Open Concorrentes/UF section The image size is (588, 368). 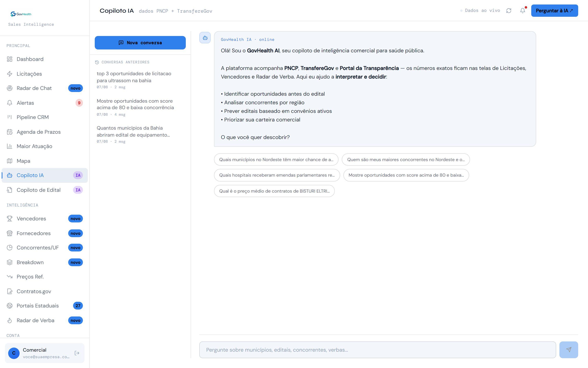(x=45, y=248)
